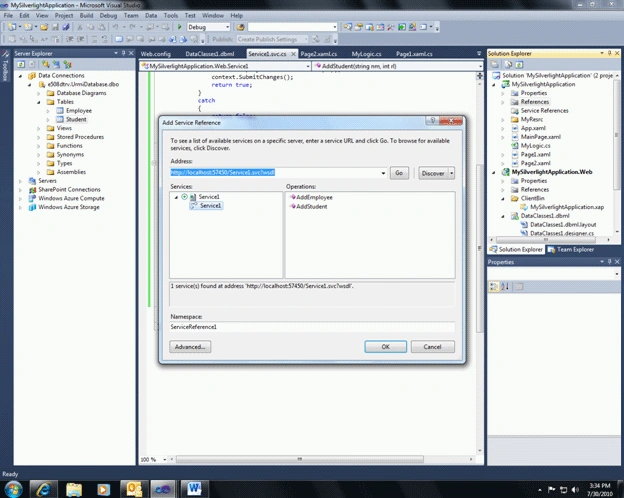This screenshot has height=498, width=624.
Task: Click the Employee table icon in Server Explorer
Action: tap(60, 111)
